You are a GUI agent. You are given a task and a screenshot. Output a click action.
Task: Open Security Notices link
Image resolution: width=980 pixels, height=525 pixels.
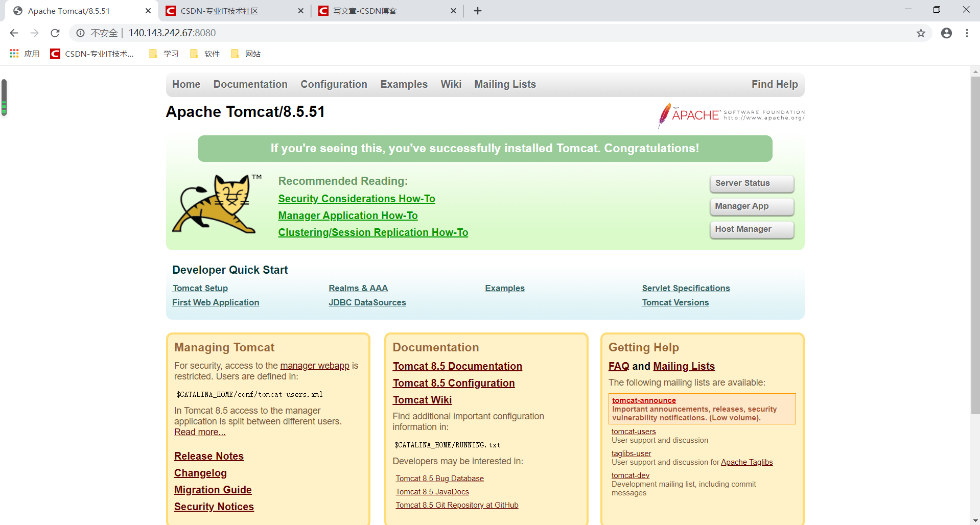pos(214,507)
